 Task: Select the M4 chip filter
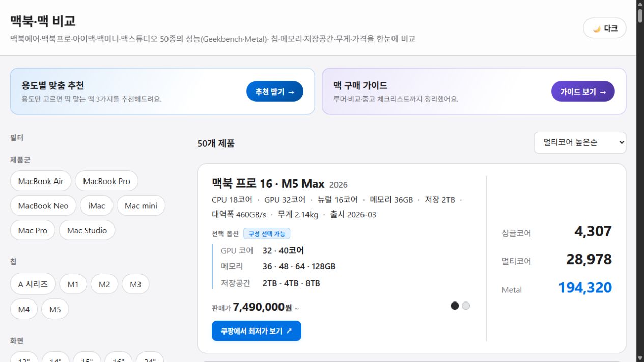(x=24, y=309)
